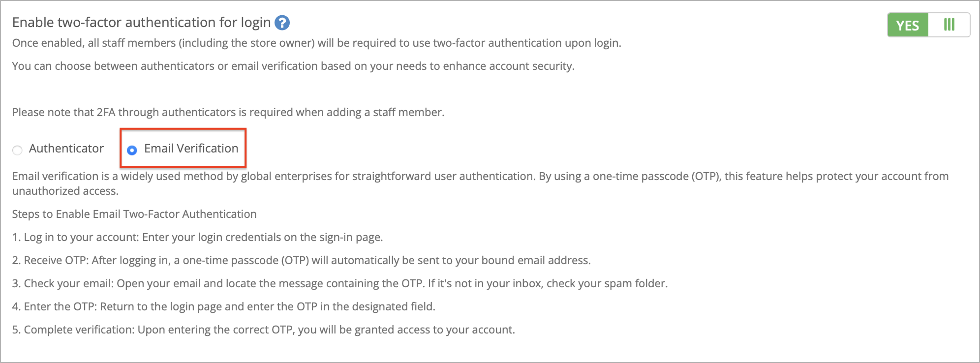Click step 3 'Check your email' instruction
The height and width of the screenshot is (363, 980).
(340, 284)
